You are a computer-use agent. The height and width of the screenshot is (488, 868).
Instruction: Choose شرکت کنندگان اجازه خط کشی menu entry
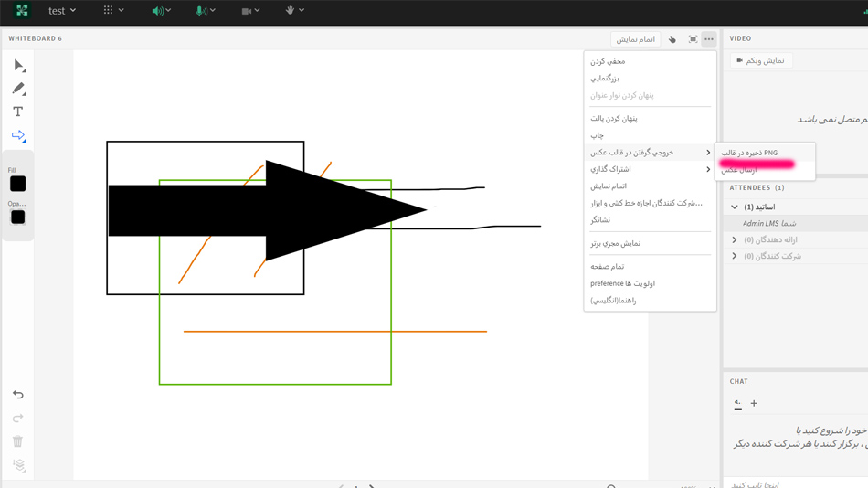[650, 203]
